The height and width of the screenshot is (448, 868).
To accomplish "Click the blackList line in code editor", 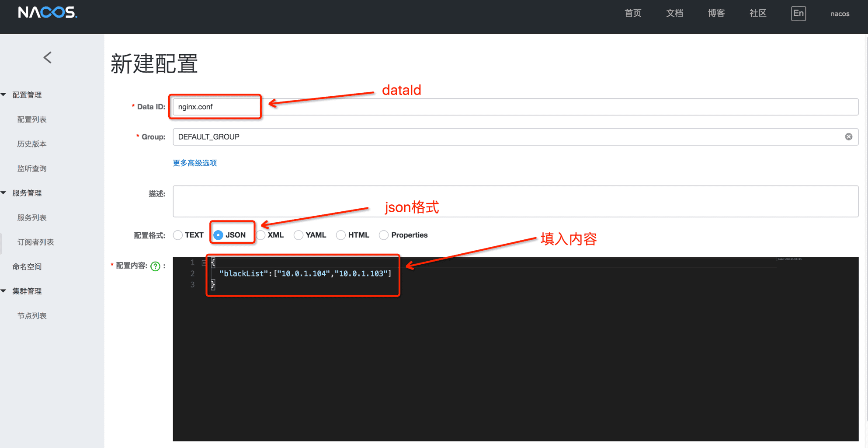I will pyautogui.click(x=305, y=273).
